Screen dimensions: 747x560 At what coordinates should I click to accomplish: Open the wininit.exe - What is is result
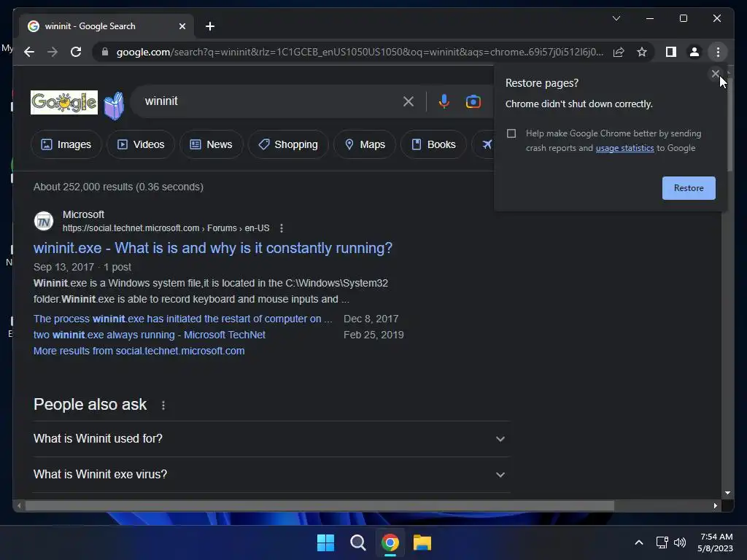coord(213,248)
